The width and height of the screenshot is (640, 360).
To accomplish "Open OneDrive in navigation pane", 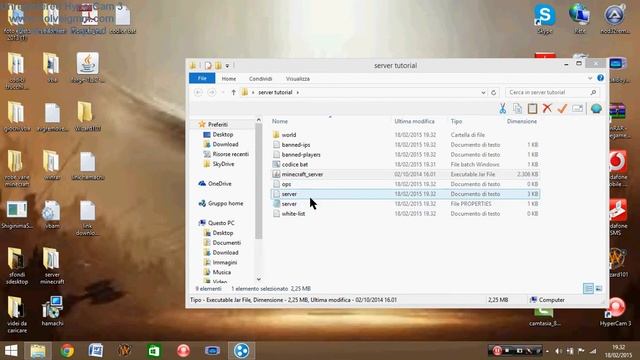I will click(220, 184).
